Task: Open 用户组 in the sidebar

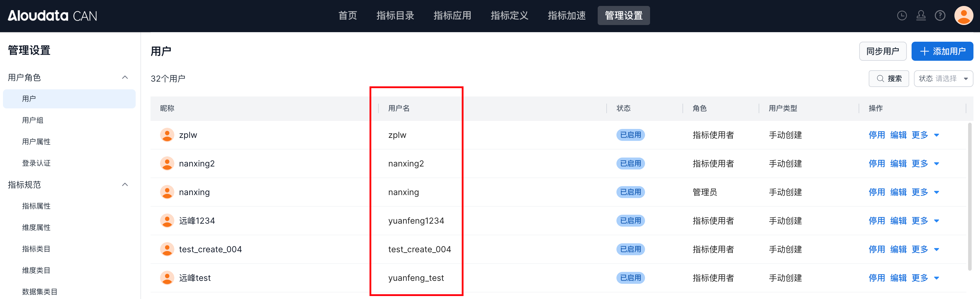Action: tap(33, 120)
